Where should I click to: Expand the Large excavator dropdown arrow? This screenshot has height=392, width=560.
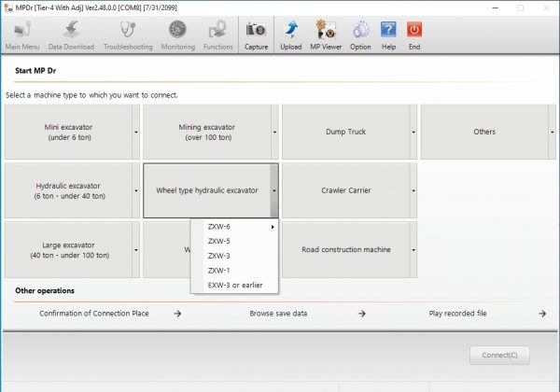[136, 250]
